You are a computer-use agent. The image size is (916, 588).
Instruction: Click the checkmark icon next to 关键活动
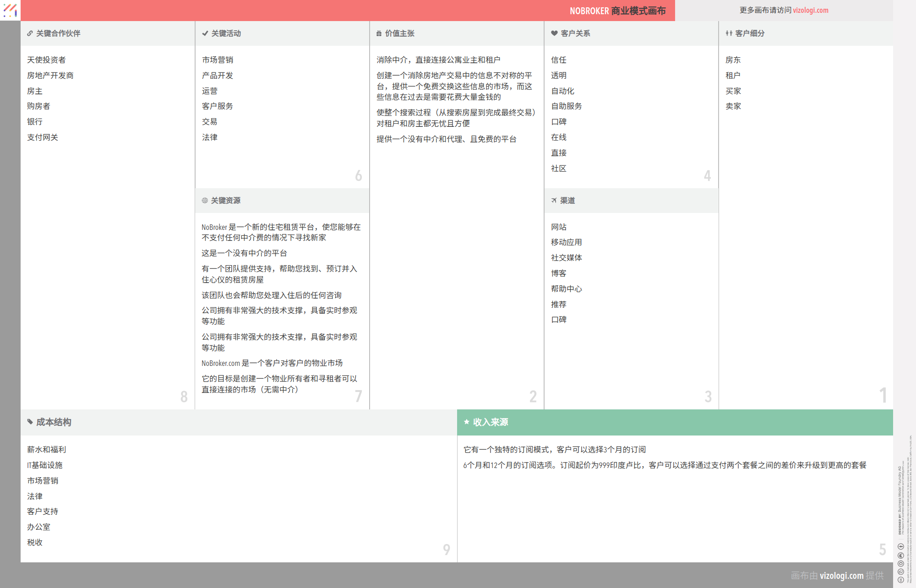click(204, 33)
